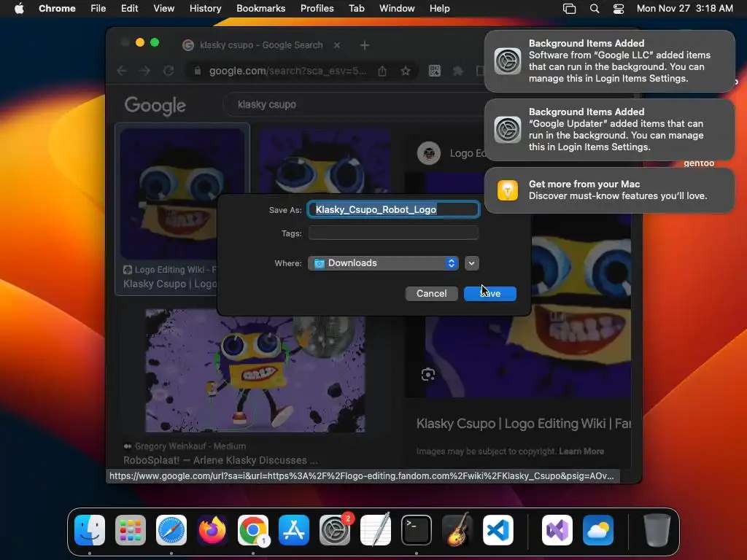The width and height of the screenshot is (747, 560).
Task: Open the Where folder dropdown set to Downloads
Action: point(383,263)
